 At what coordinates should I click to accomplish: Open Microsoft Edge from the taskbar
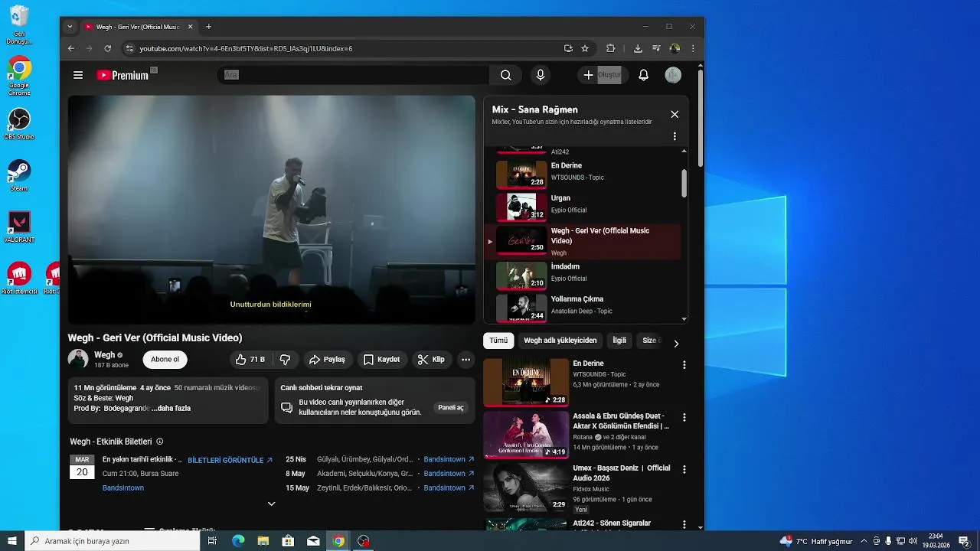(x=238, y=541)
